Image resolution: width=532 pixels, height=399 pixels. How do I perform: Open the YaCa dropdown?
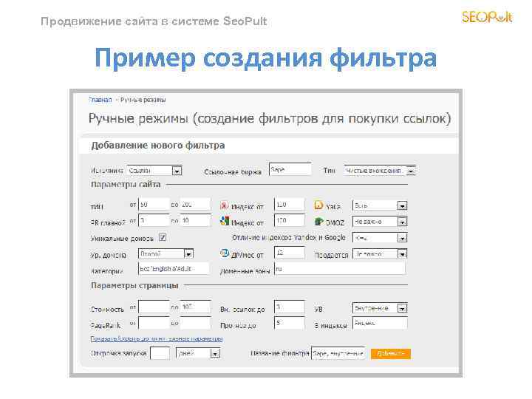click(380, 205)
